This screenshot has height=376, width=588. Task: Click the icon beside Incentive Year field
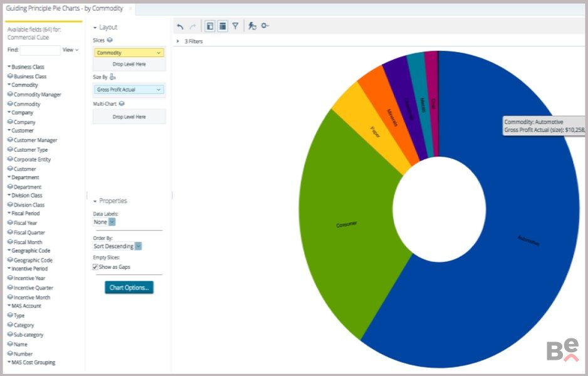click(10, 278)
